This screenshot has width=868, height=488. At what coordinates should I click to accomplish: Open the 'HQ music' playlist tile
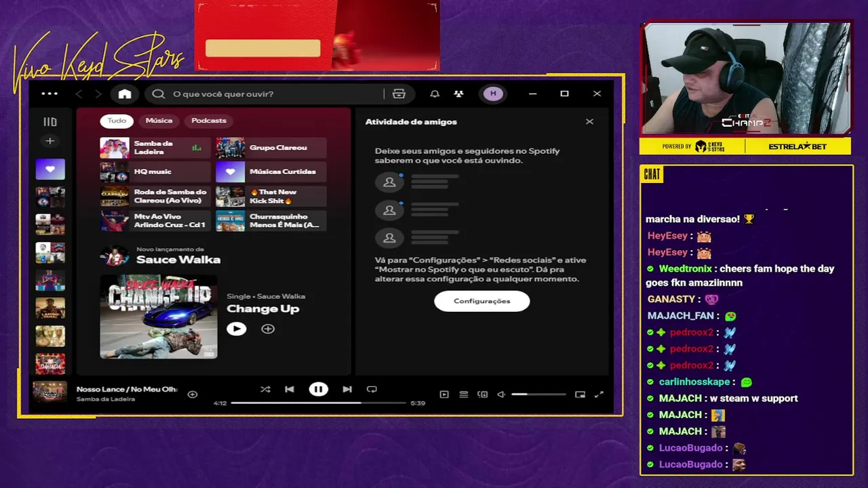(155, 172)
